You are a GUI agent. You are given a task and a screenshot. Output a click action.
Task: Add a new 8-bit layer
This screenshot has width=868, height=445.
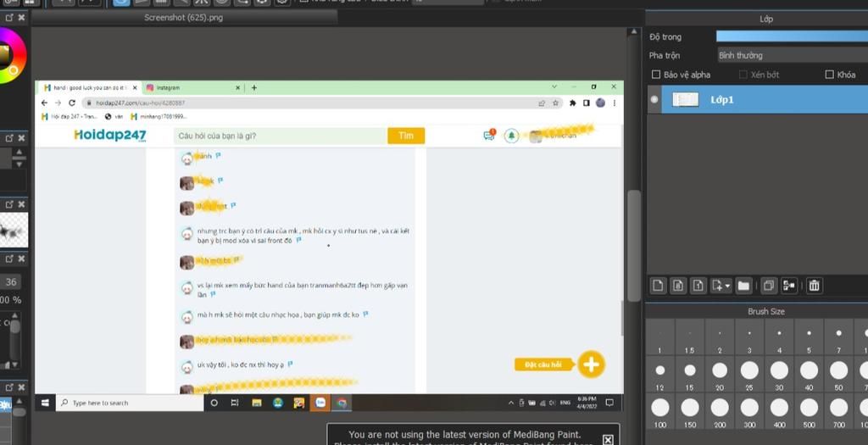[678, 286]
